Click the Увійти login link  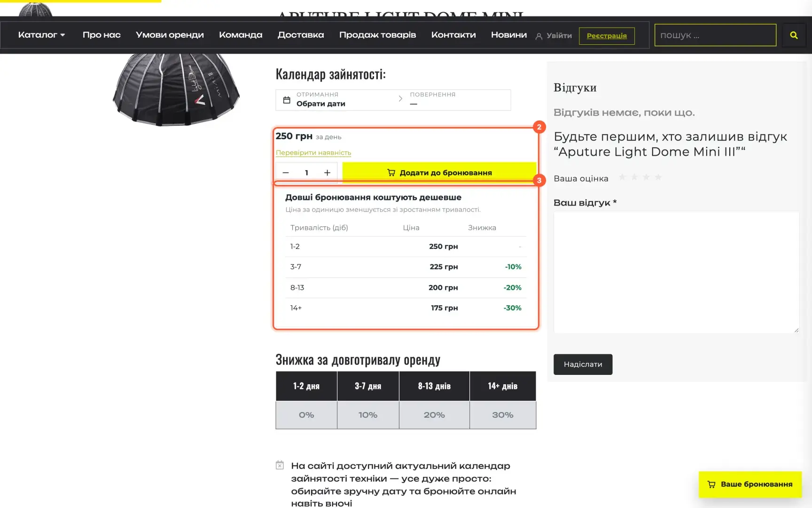559,36
